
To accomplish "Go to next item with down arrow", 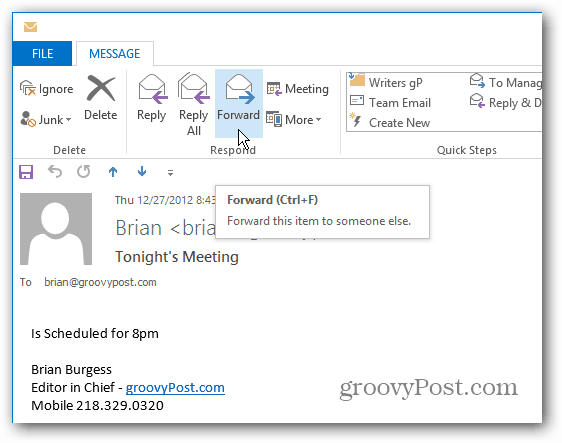I will (142, 171).
